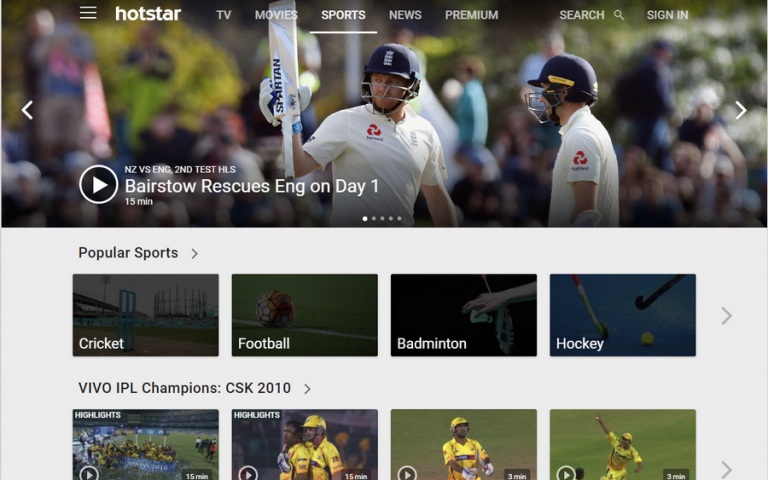Play the Bairstow Rescues Eng video
Viewport: 768px width, 480px height.
coord(98,184)
